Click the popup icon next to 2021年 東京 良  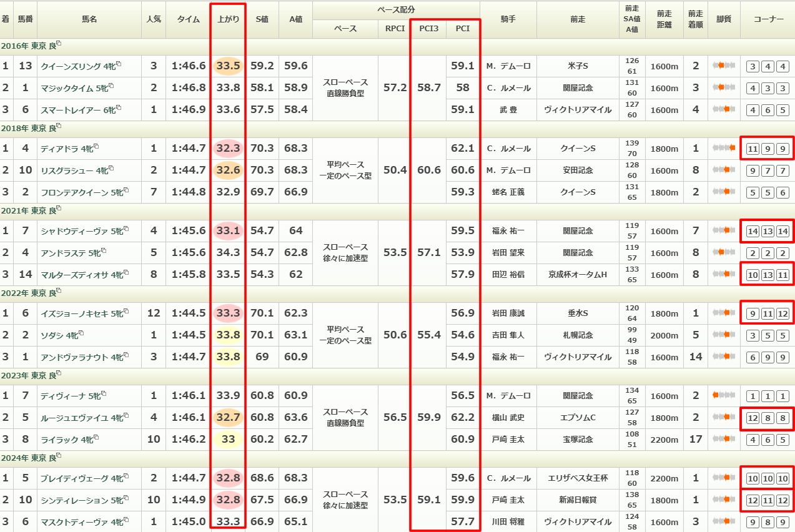tap(59, 209)
